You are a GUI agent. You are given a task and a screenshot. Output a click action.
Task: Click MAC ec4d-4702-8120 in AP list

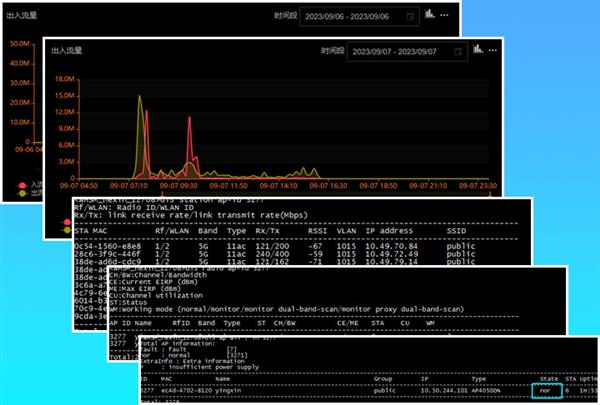[x=186, y=391]
